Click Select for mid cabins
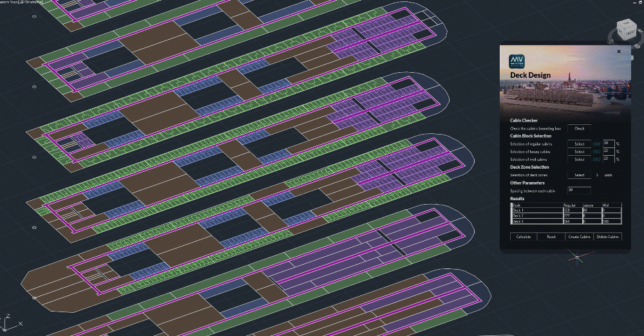Screen dimensions: 644x336 pyautogui.click(x=579, y=160)
